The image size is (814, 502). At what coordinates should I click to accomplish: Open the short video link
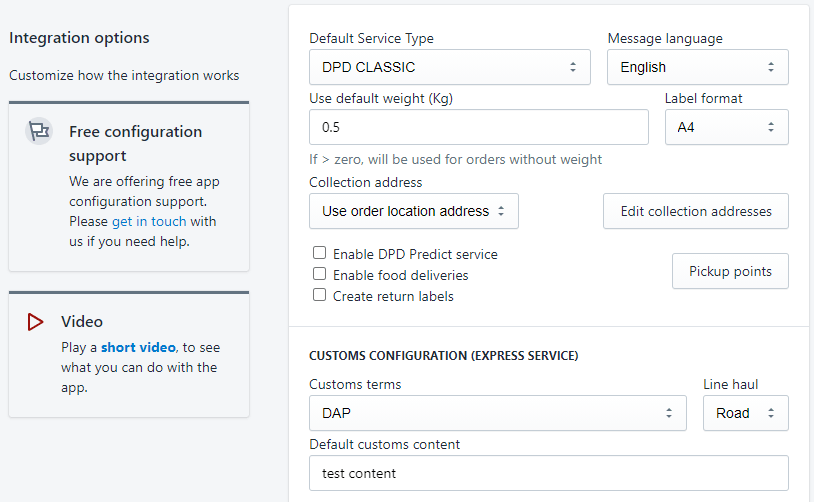[138, 347]
